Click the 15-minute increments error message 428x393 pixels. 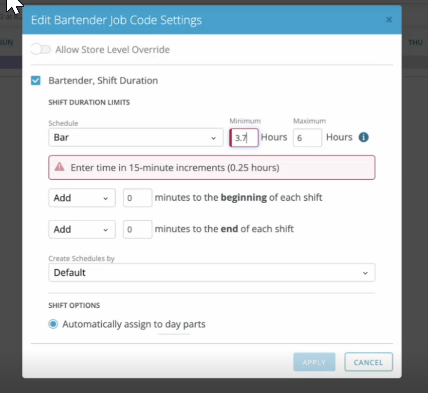pyautogui.click(x=175, y=167)
